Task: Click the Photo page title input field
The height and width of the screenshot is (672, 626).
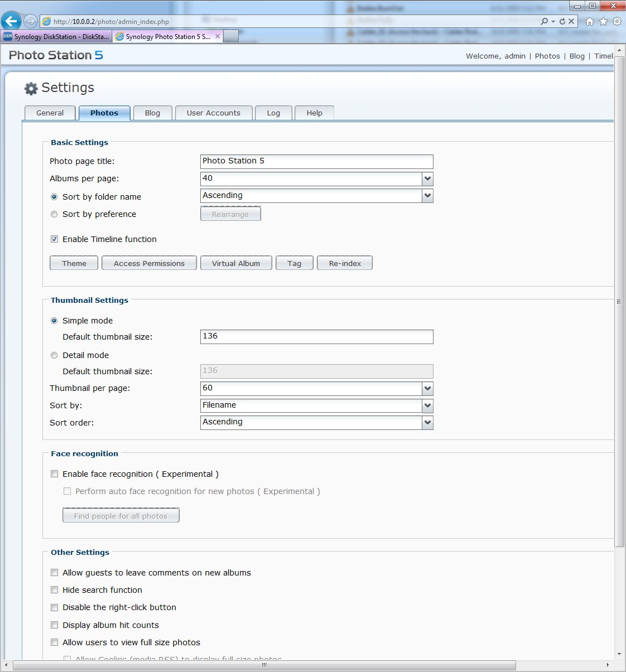Action: pos(316,161)
